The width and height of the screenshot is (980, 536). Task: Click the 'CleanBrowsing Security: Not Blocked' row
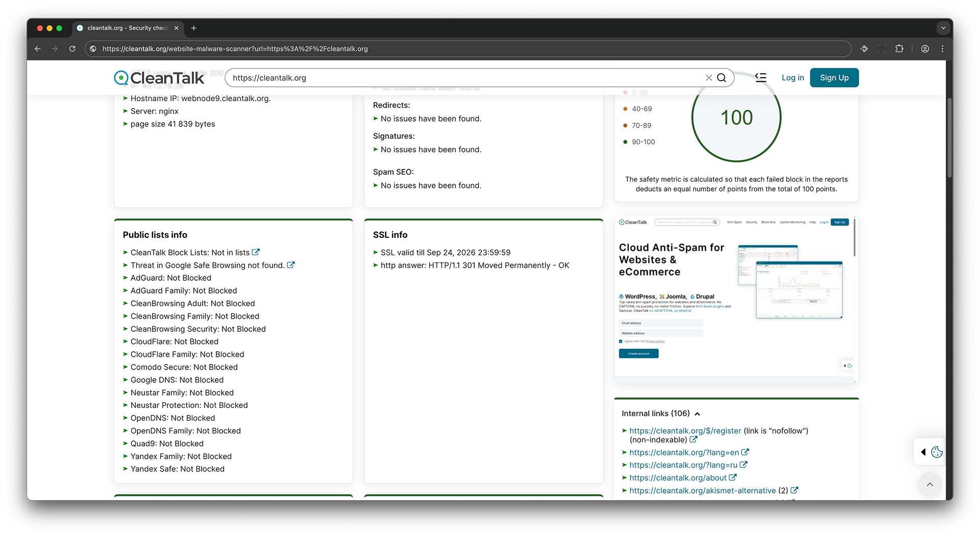click(198, 329)
